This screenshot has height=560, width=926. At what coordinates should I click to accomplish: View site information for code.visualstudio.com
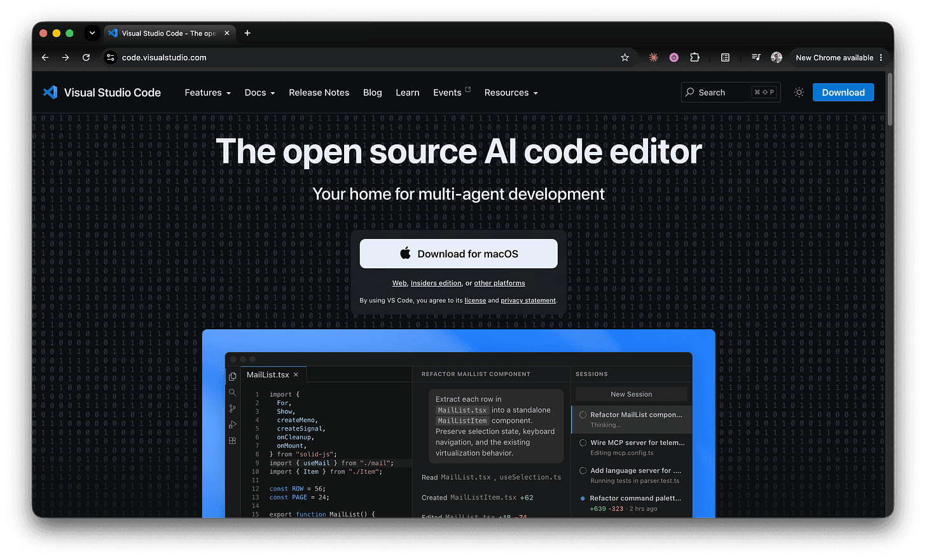(x=111, y=57)
